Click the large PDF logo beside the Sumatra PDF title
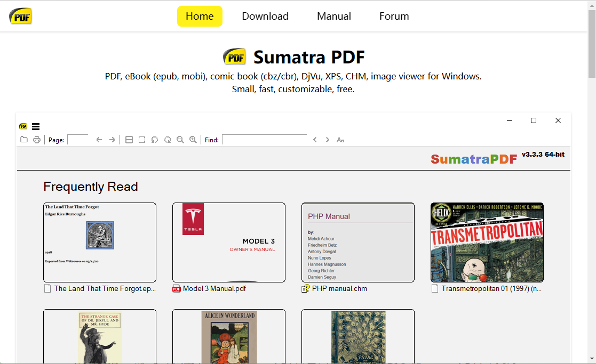The height and width of the screenshot is (364, 596). click(x=235, y=57)
